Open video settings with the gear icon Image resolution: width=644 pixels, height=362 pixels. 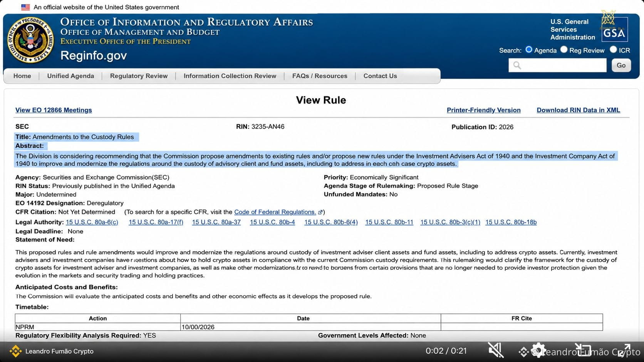pyautogui.click(x=538, y=351)
